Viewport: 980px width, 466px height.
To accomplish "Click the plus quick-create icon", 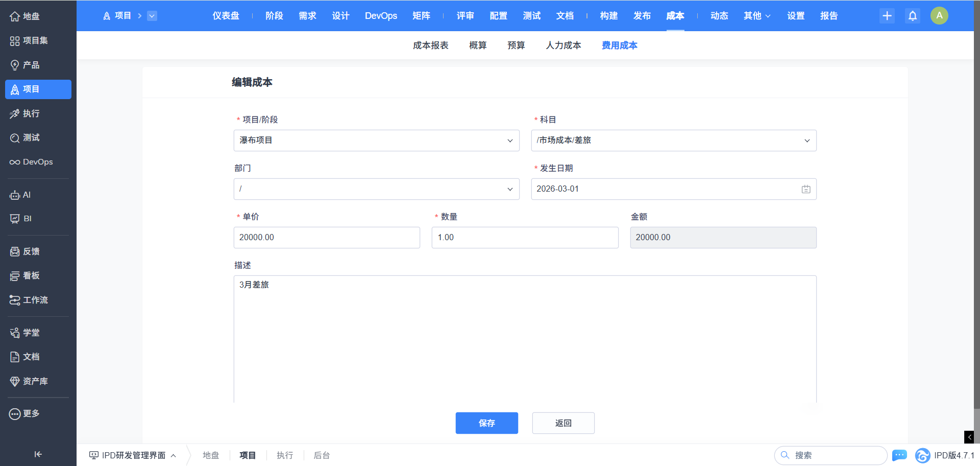I will coord(887,16).
